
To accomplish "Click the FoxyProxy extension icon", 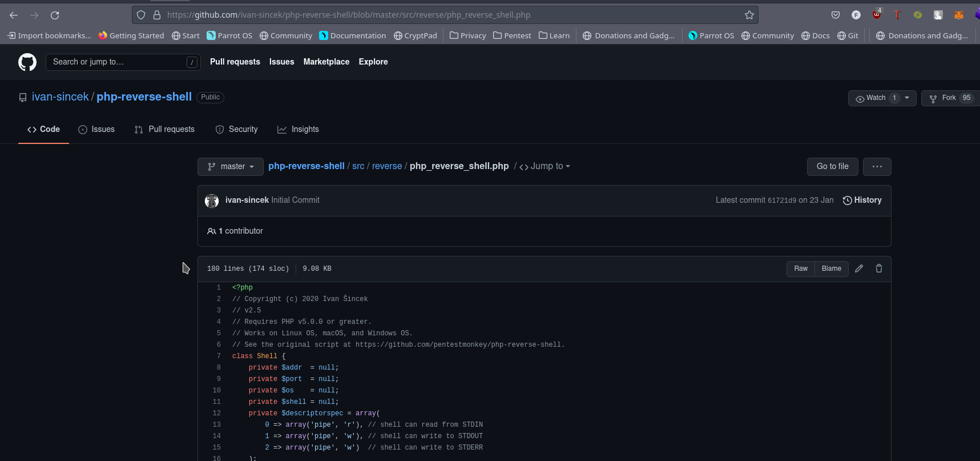I will (x=959, y=15).
